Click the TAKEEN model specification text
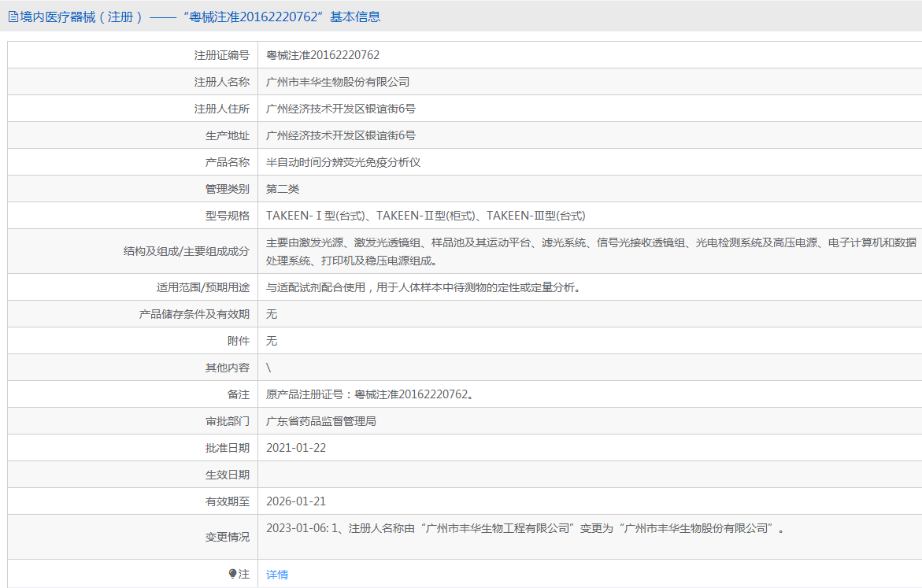Viewport: 922px width, 588px height. tap(425, 216)
